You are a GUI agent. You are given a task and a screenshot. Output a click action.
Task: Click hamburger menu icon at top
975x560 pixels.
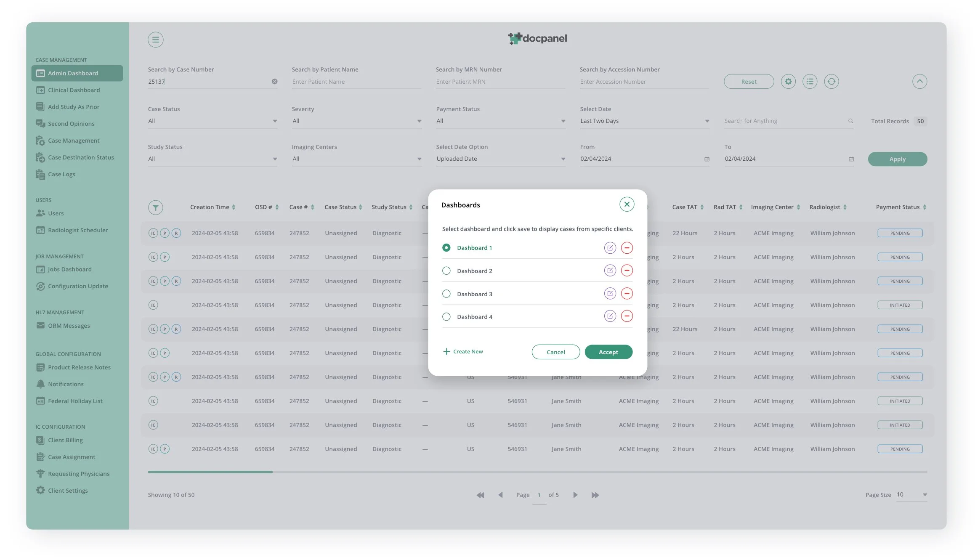(155, 40)
